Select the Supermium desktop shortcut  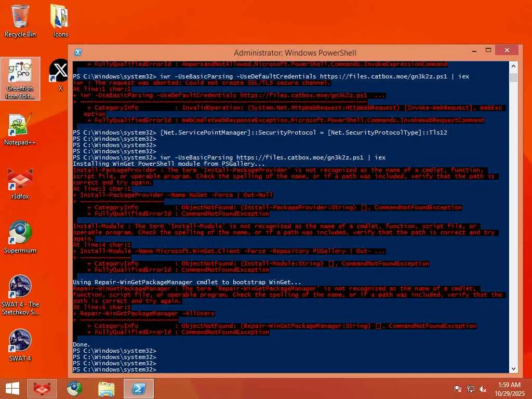(x=20, y=237)
